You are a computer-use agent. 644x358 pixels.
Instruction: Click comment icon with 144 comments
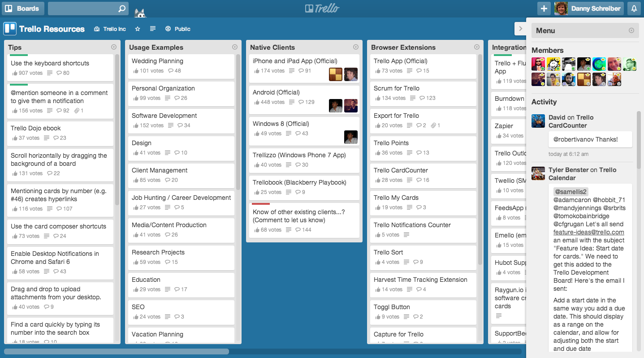click(x=298, y=230)
